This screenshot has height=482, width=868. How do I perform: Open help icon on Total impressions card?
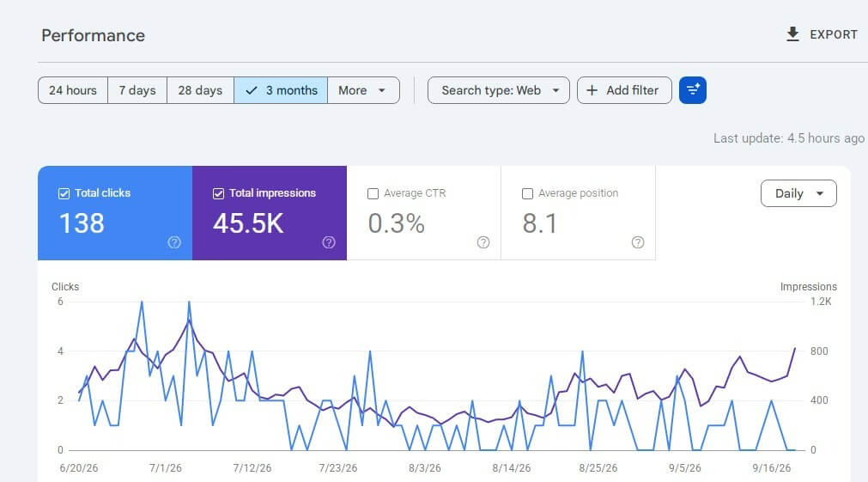click(329, 242)
